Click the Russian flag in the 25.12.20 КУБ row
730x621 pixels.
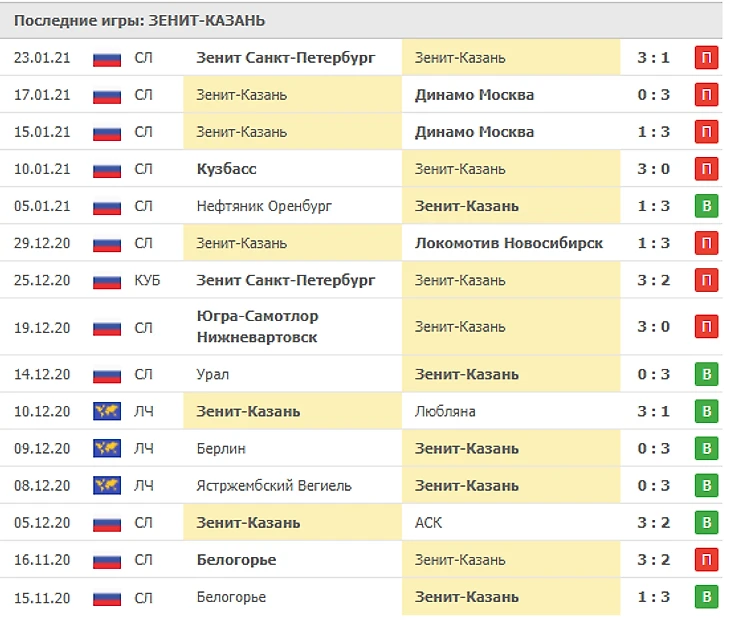click(107, 281)
